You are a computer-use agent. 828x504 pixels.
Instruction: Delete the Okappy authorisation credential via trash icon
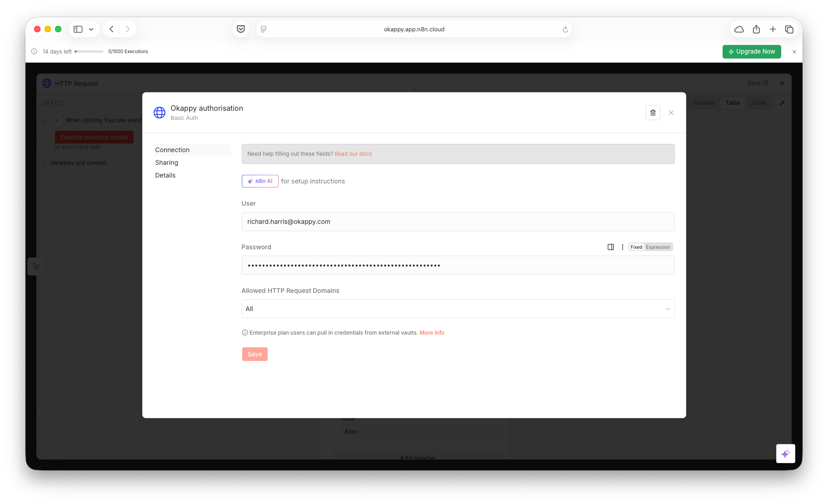pos(653,113)
